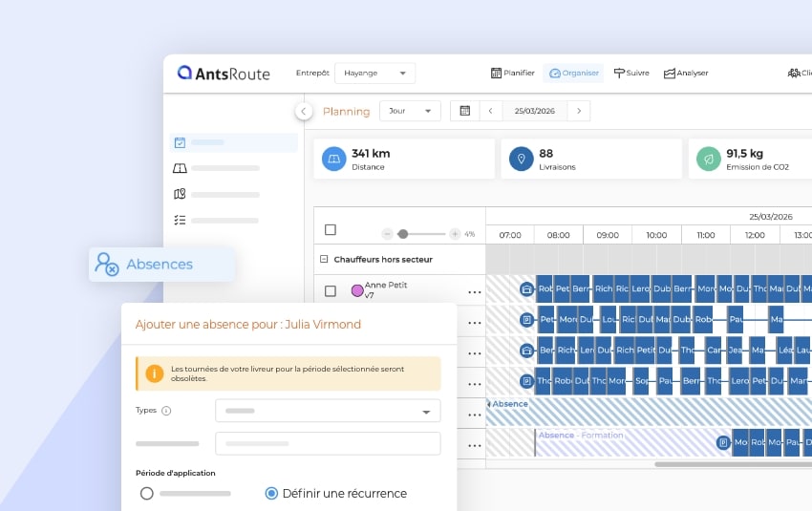Tick the select-all checkbox in planning header
Viewport: 812px width, 511px height.
point(331,230)
